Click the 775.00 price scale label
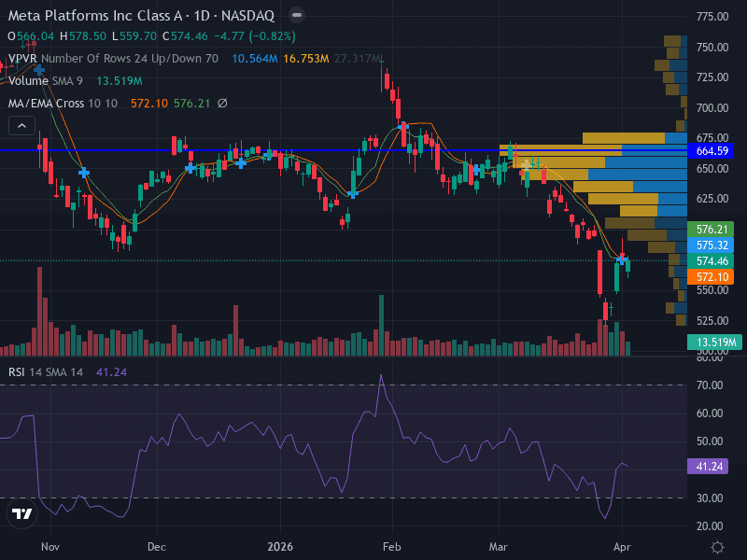The width and height of the screenshot is (747, 560). point(712,17)
